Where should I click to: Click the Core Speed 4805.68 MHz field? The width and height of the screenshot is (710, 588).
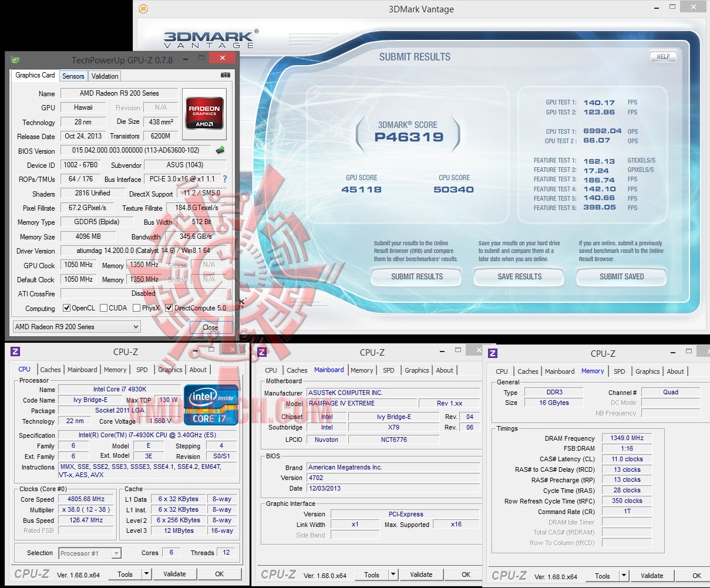[x=86, y=499]
